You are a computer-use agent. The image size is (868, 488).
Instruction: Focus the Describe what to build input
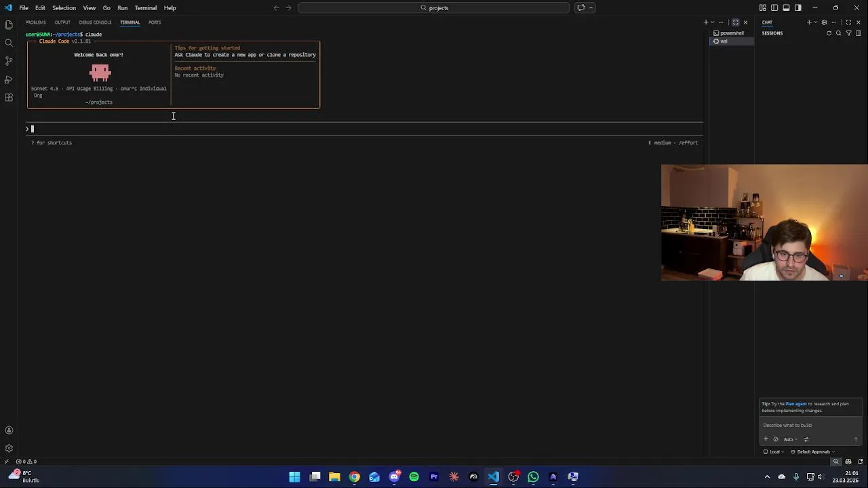(x=810, y=426)
